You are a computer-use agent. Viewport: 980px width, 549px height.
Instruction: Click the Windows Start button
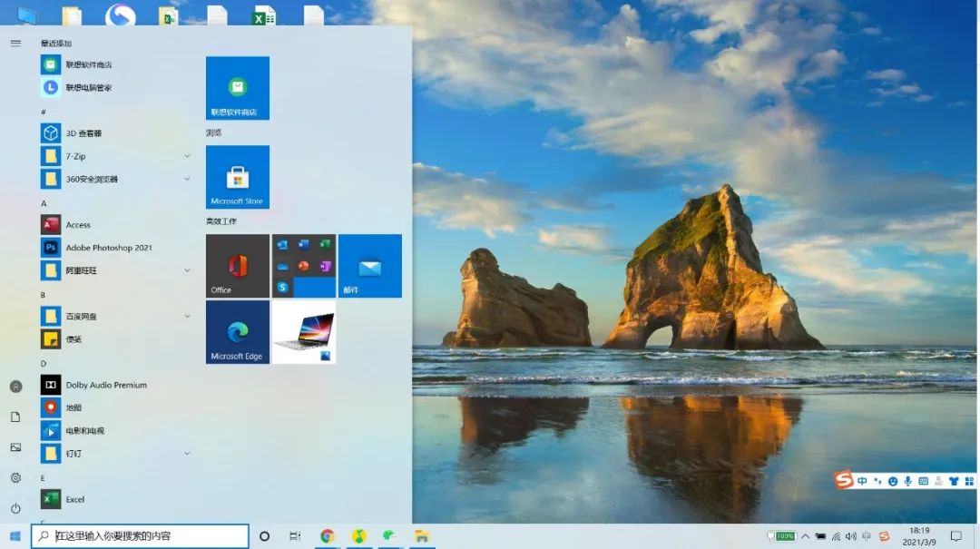pos(15,536)
